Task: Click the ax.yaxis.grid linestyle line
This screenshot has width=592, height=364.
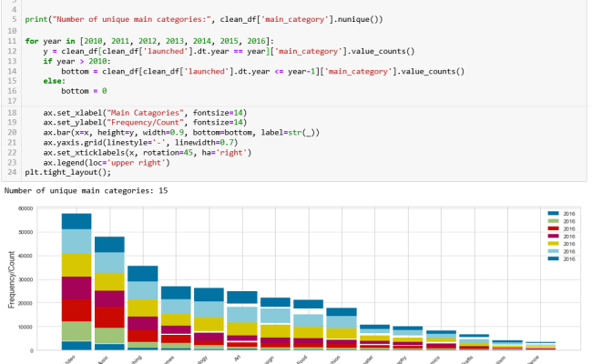Action: point(140,143)
